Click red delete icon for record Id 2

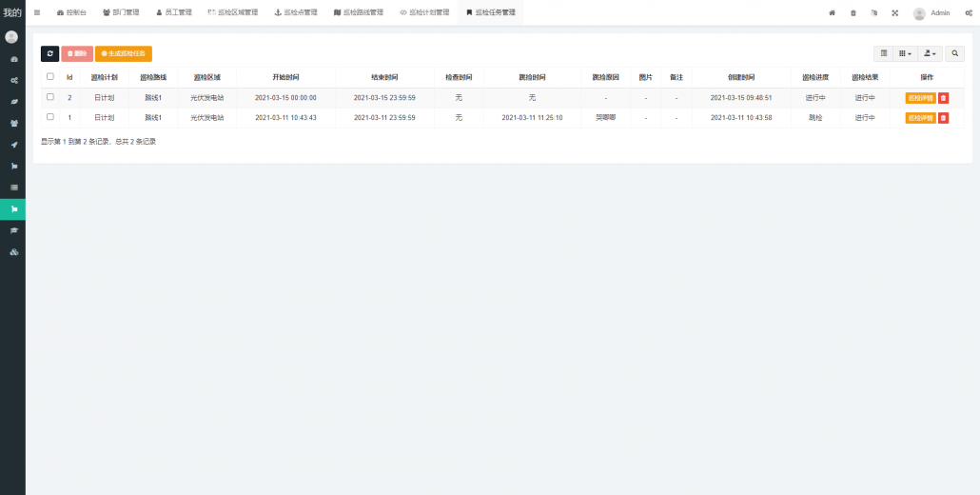(943, 98)
